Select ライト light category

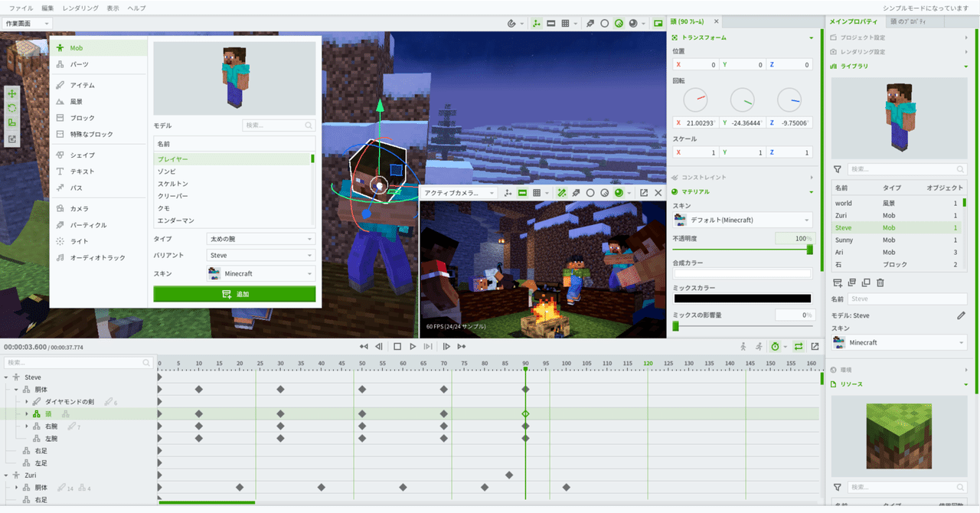pos(98,241)
